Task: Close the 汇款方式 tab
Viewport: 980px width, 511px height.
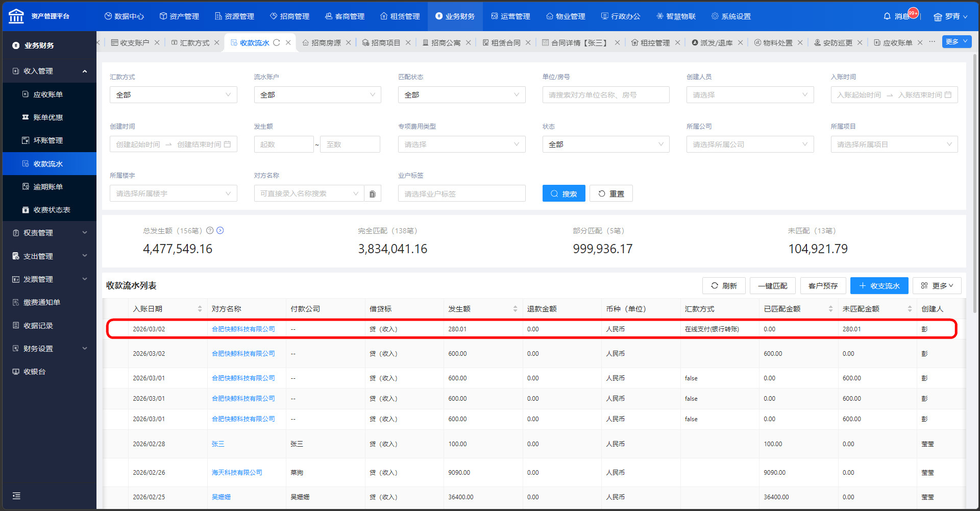Action: tap(217, 43)
